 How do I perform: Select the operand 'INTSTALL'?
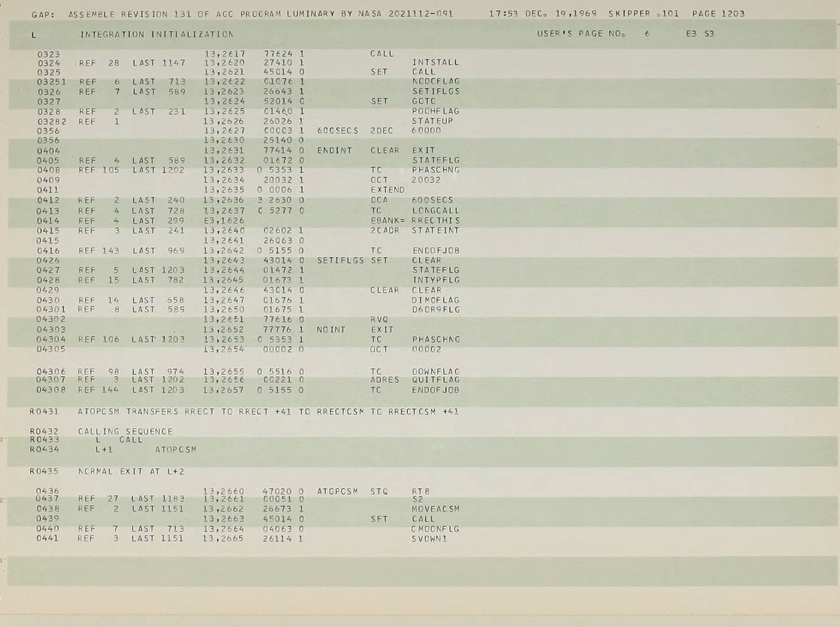click(x=435, y=63)
